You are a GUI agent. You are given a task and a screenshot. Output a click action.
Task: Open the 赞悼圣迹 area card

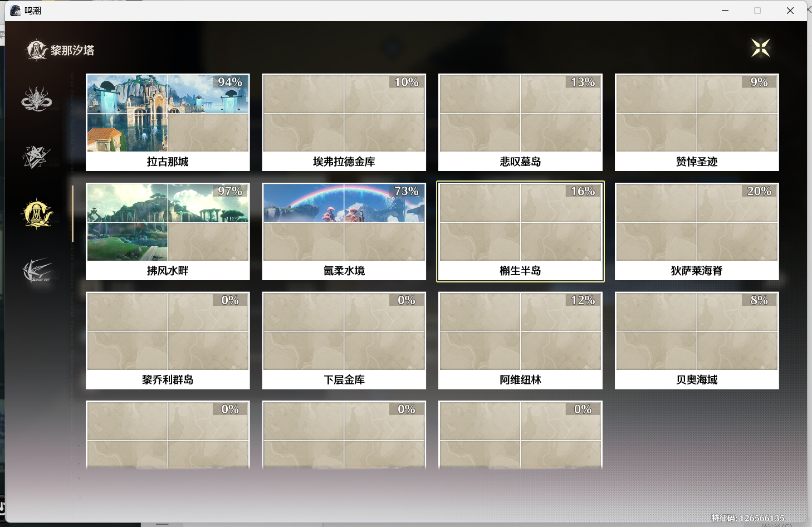(x=696, y=122)
